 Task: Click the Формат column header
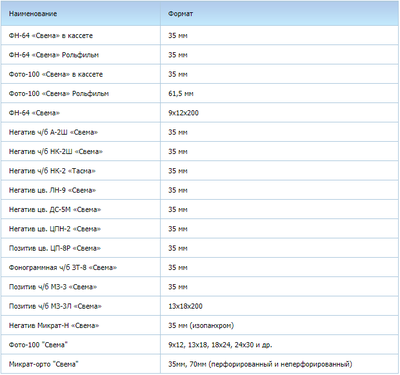180,14
